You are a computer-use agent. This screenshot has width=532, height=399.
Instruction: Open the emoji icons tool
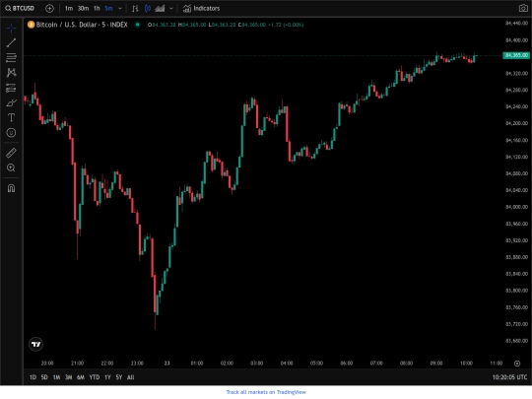pyautogui.click(x=11, y=133)
